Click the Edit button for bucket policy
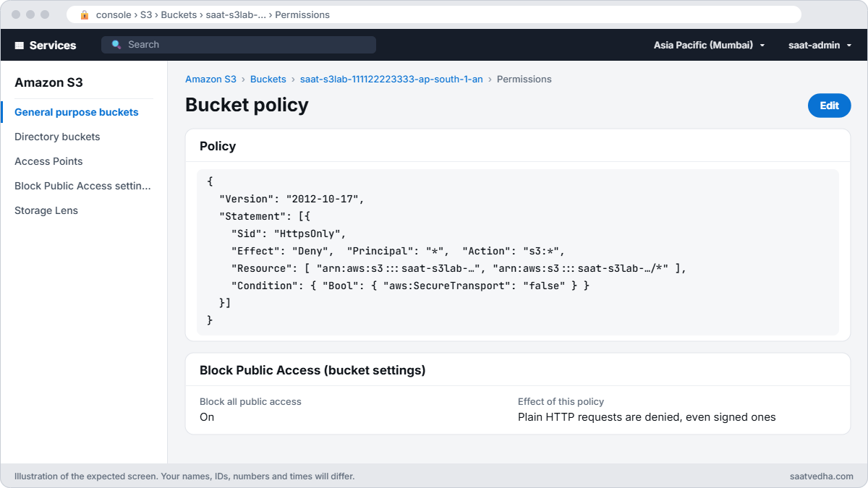 829,106
